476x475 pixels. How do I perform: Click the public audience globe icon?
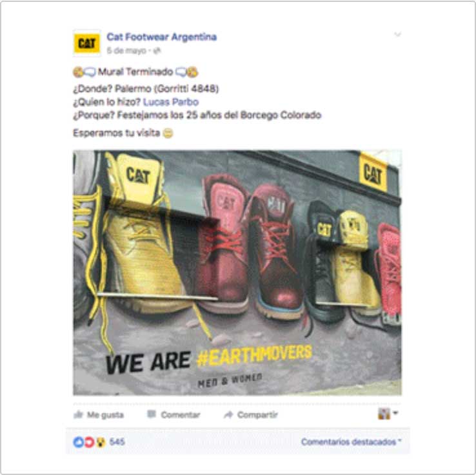157,51
